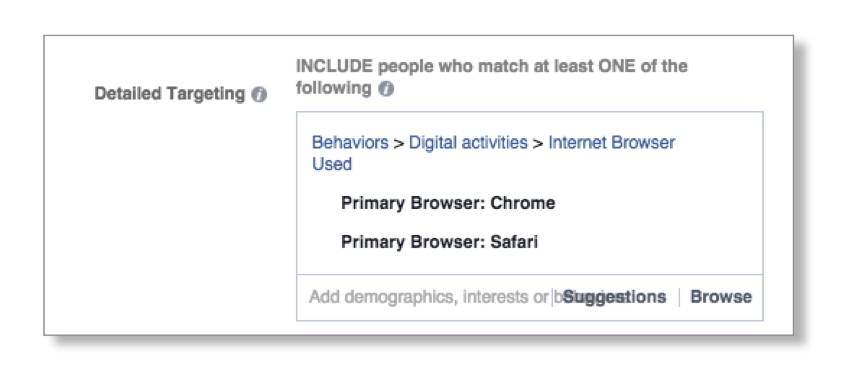Click arrow separator before Internet Browser Used

[538, 143]
